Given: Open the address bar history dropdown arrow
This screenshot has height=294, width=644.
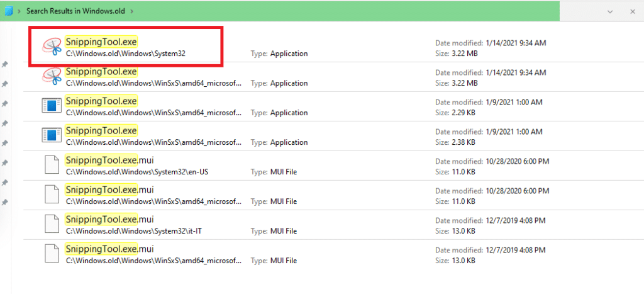Looking at the screenshot, I should coord(610,11).
